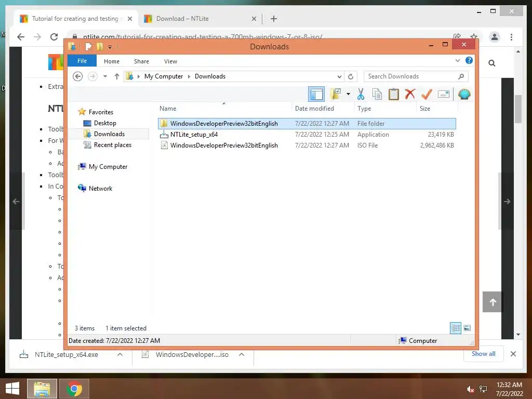
Task: Click the Copy toolbar icon
Action: (x=377, y=94)
